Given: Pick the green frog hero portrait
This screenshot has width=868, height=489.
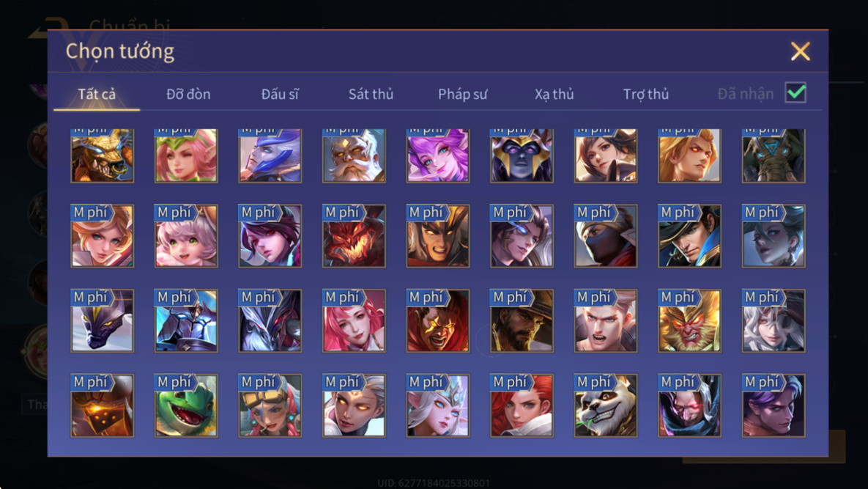Looking at the screenshot, I should pyautogui.click(x=186, y=405).
